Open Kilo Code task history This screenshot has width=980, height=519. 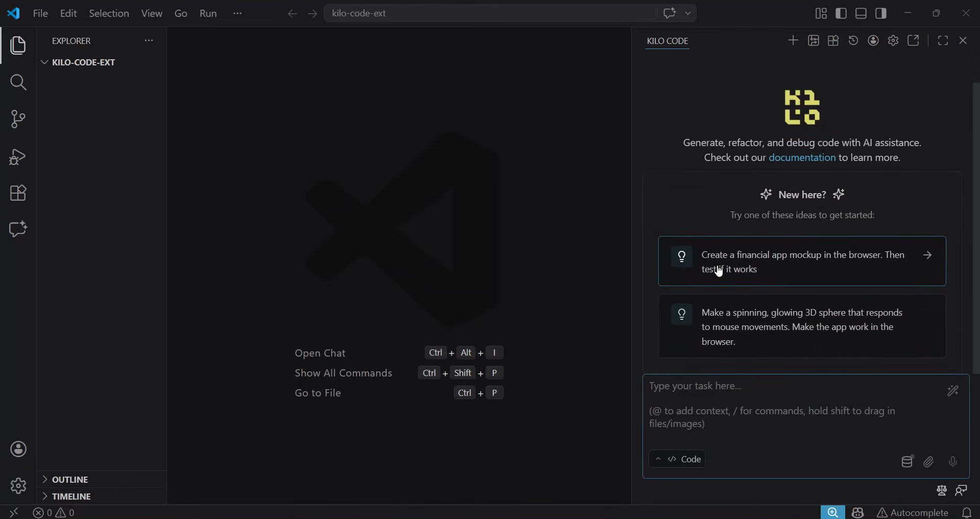coord(853,40)
